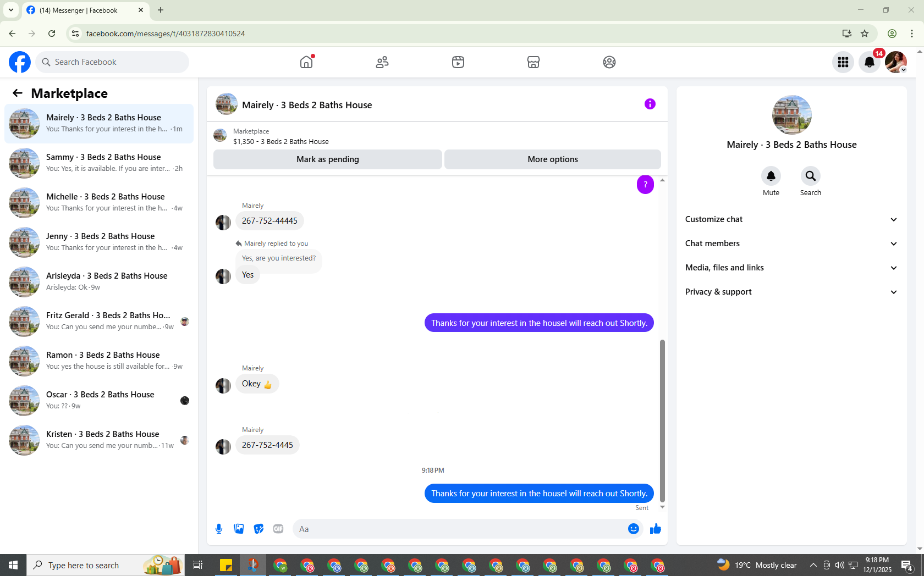924x576 pixels.
Task: Open the emoji picker in the message box
Action: (x=634, y=529)
